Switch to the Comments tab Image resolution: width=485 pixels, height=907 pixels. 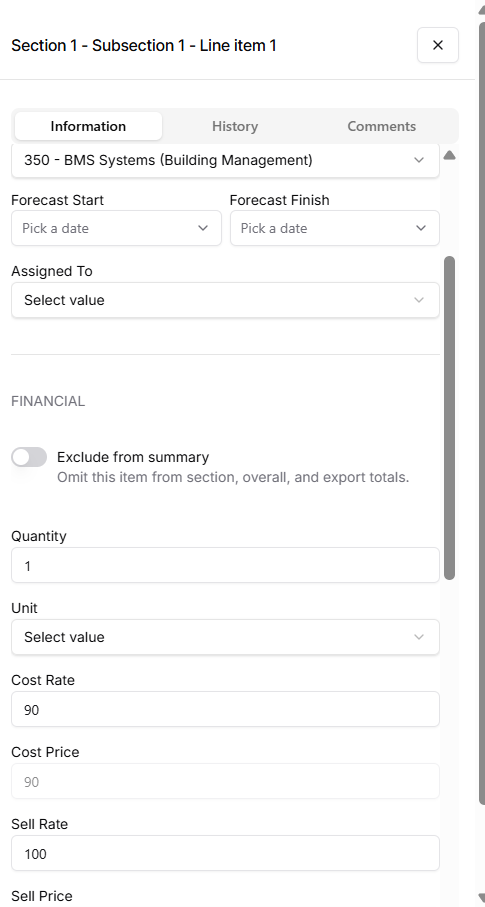(381, 126)
